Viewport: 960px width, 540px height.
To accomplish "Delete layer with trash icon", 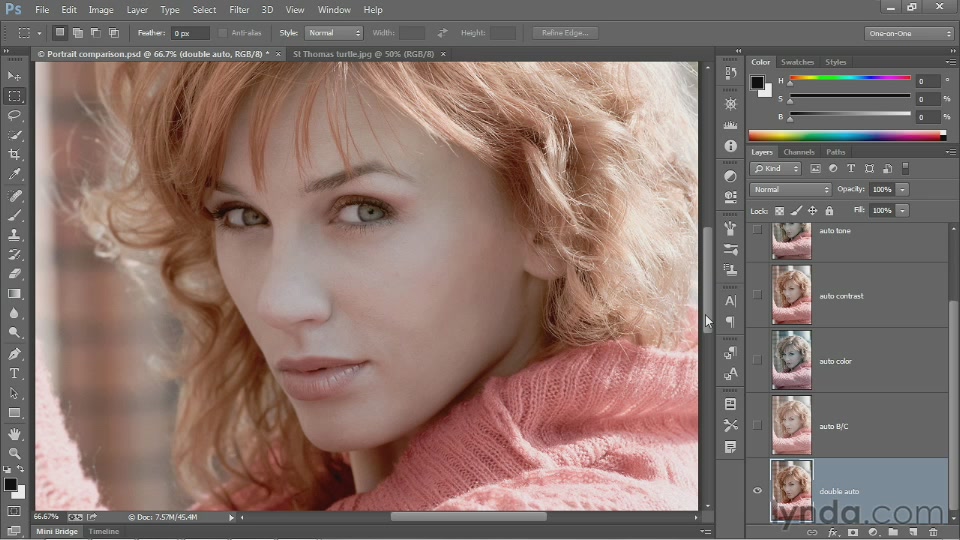I will click(933, 533).
